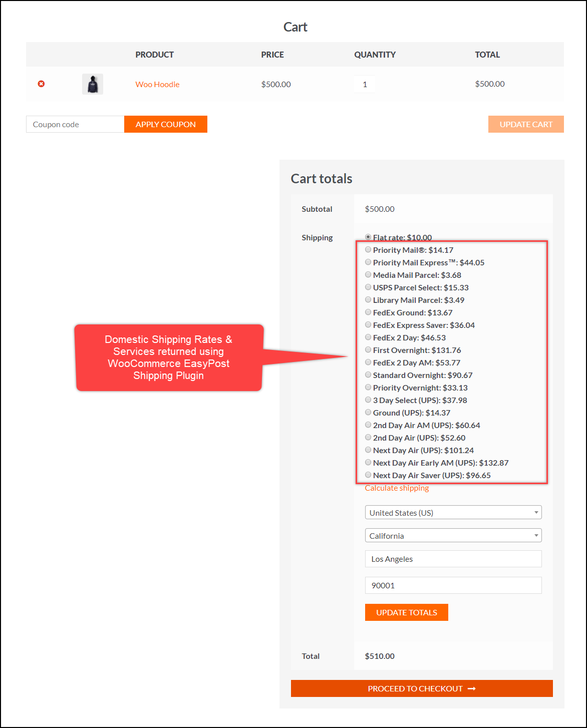Viewport: 587px width, 728px height.
Task: Select the Flat rate $10.00 shipping option
Action: click(368, 237)
